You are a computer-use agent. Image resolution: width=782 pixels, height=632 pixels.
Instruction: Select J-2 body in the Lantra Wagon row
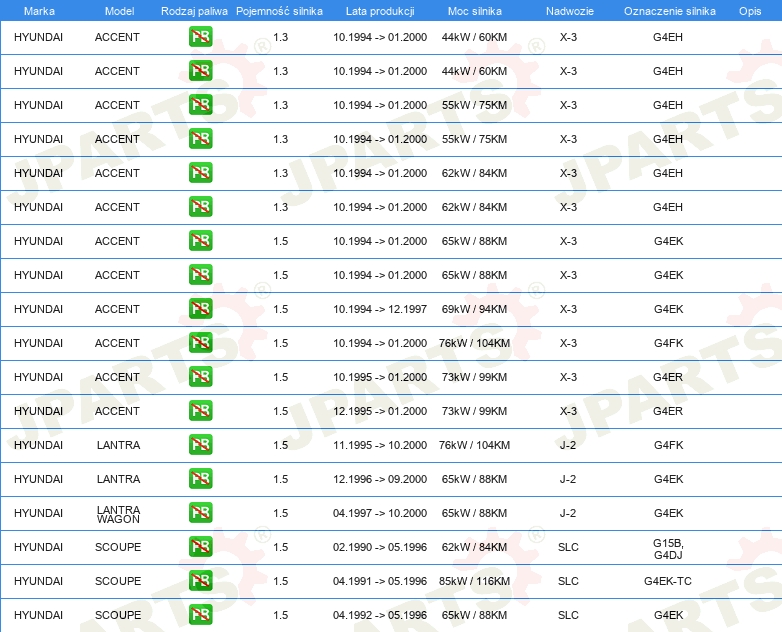click(568, 513)
